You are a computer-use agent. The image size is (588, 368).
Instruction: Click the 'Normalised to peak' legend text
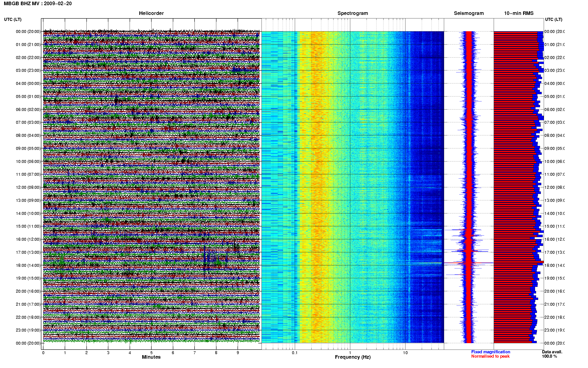point(490,356)
